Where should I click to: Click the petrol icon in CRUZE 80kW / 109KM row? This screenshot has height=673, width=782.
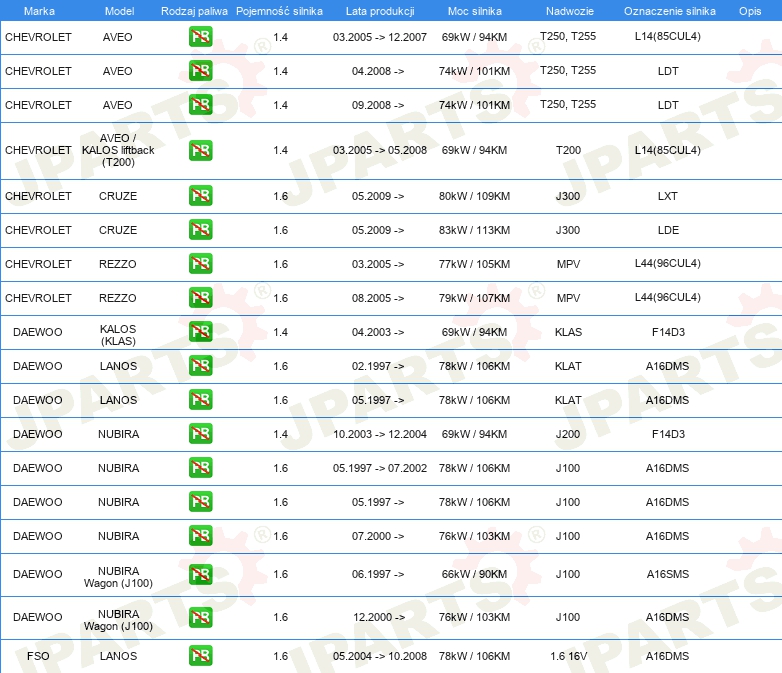click(x=200, y=196)
